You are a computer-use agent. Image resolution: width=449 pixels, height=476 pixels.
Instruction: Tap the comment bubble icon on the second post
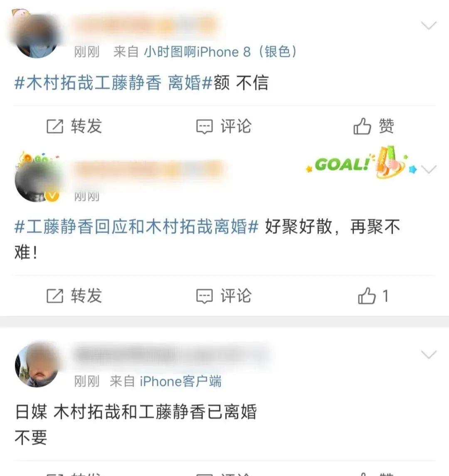tap(205, 296)
